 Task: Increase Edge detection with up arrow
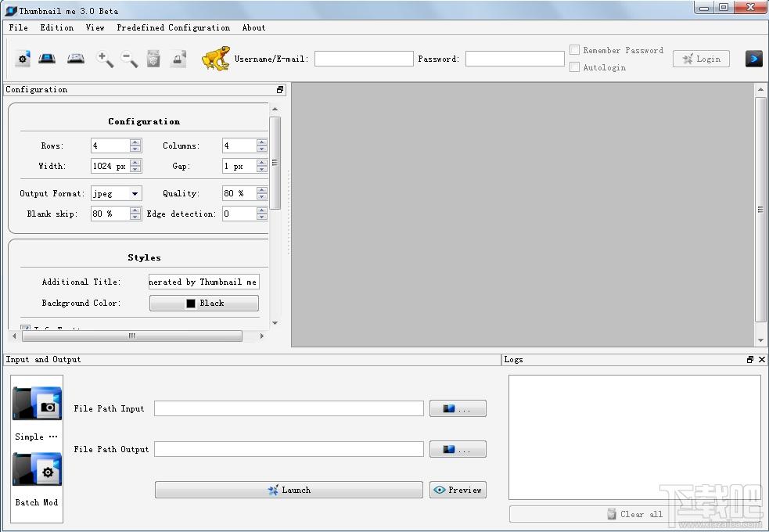point(262,210)
